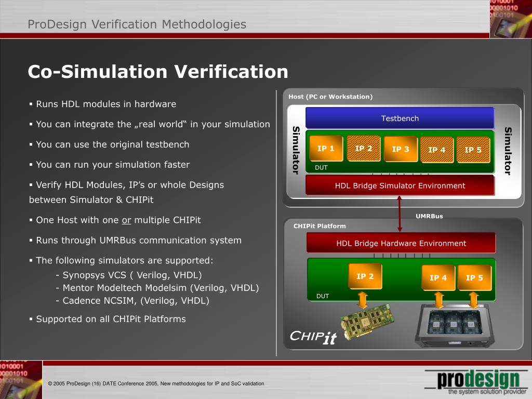Click IP 4 block in CHIPit Platform DUT
This screenshot has width=532, height=399.
[438, 277]
